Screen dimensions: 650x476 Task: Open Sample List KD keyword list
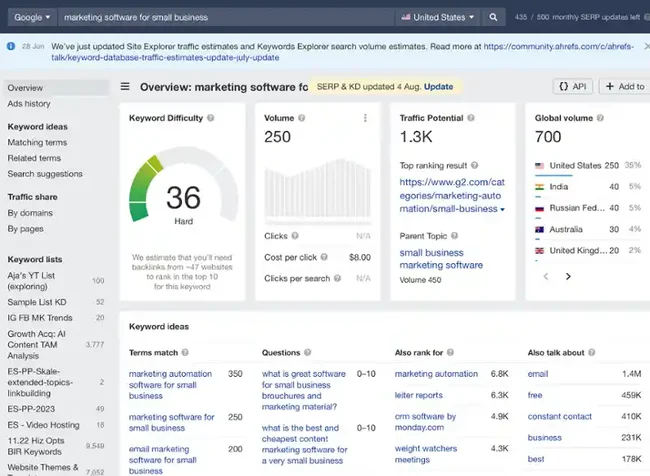coord(40,301)
